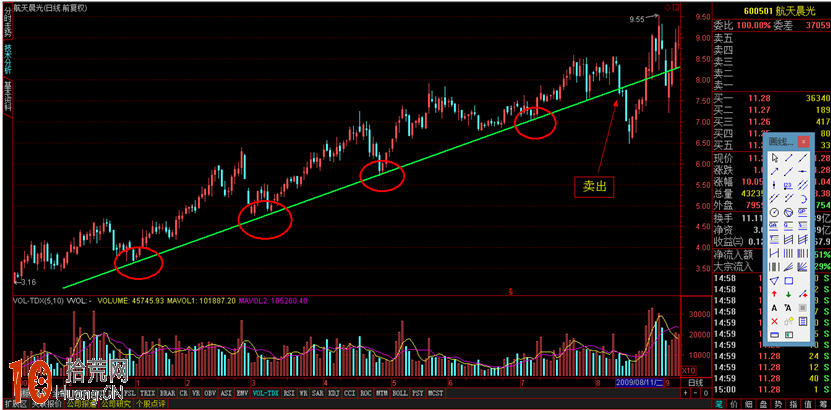Image resolution: width=831 pixels, height=410 pixels.
Task: Close the 画线 drawing toolbox
Action: point(803,141)
